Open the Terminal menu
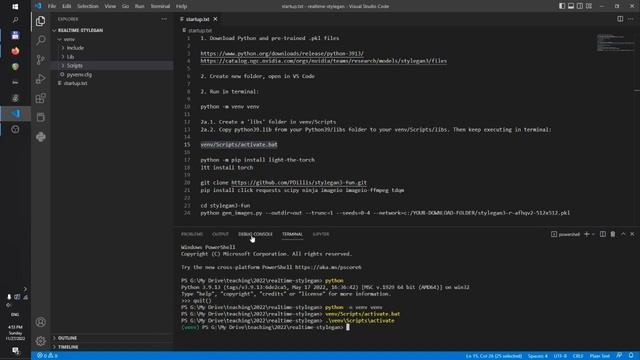Image resolution: width=640 pixels, height=360 pixels. pyautogui.click(x=160, y=6)
